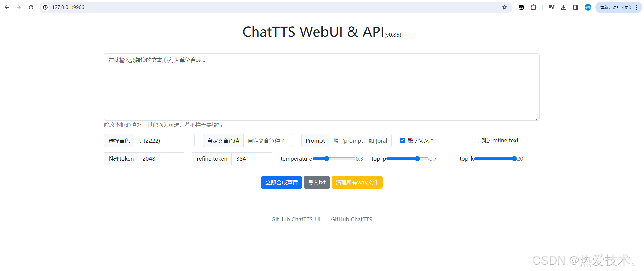Click the 推理token label
The width and height of the screenshot is (644, 271).
point(121,159)
